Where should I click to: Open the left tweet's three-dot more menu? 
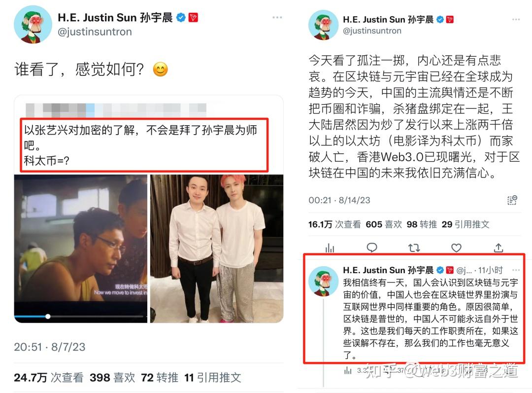(277, 17)
